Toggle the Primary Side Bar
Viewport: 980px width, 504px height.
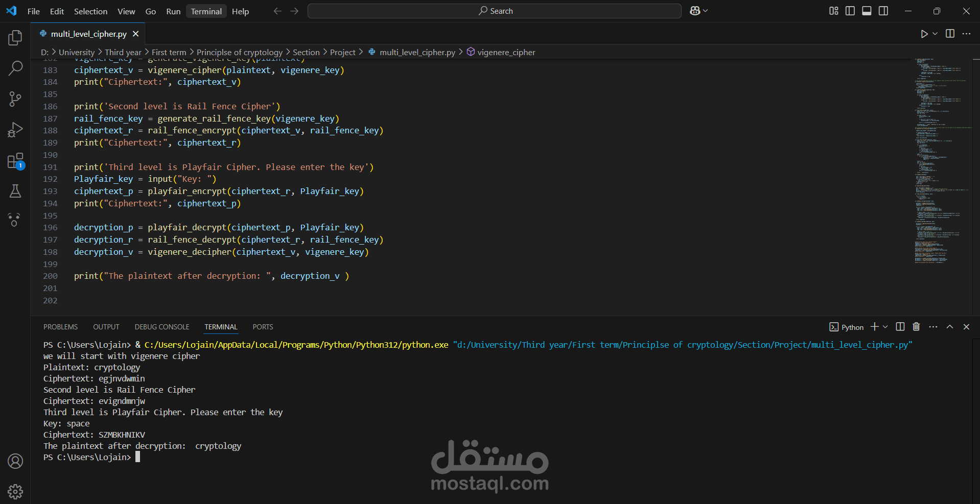click(850, 11)
